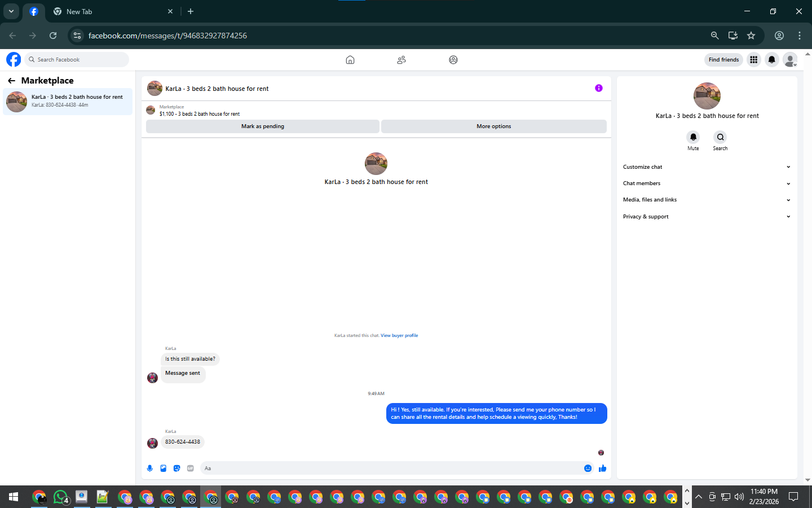Open the notifications bell icon

pyautogui.click(x=772, y=59)
